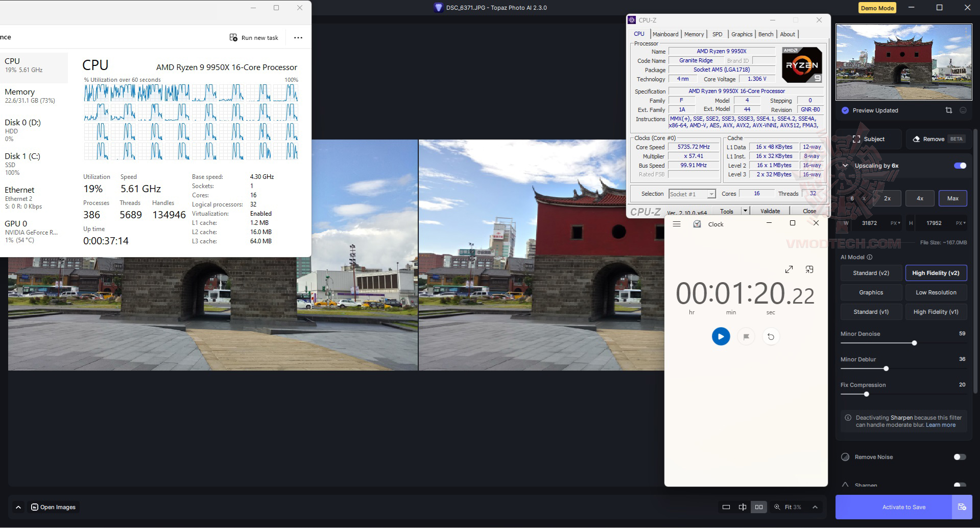Select Standard (v2) AI model

[x=871, y=273]
